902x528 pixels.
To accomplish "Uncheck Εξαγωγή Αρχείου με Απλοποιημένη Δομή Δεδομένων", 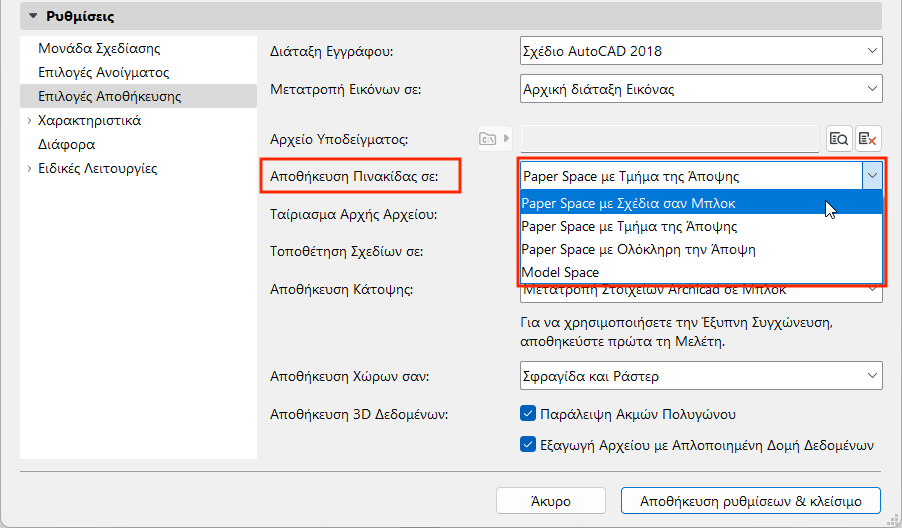I will click(529, 445).
